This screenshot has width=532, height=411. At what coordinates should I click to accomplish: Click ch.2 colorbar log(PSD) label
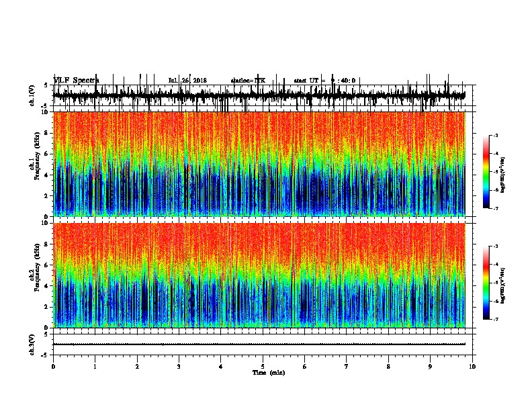pyautogui.click(x=503, y=285)
